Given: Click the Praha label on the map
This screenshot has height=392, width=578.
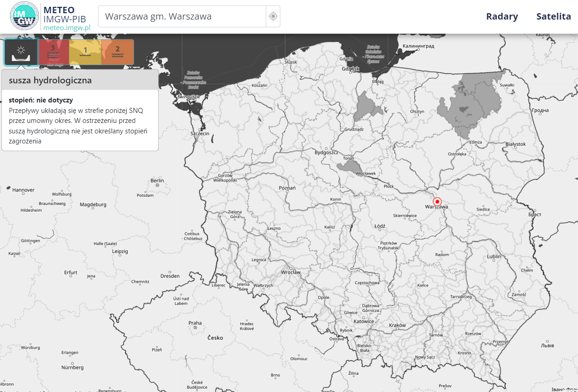Looking at the screenshot, I should click(x=195, y=323).
